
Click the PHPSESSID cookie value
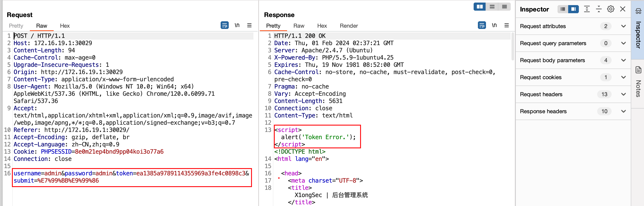click(x=119, y=152)
